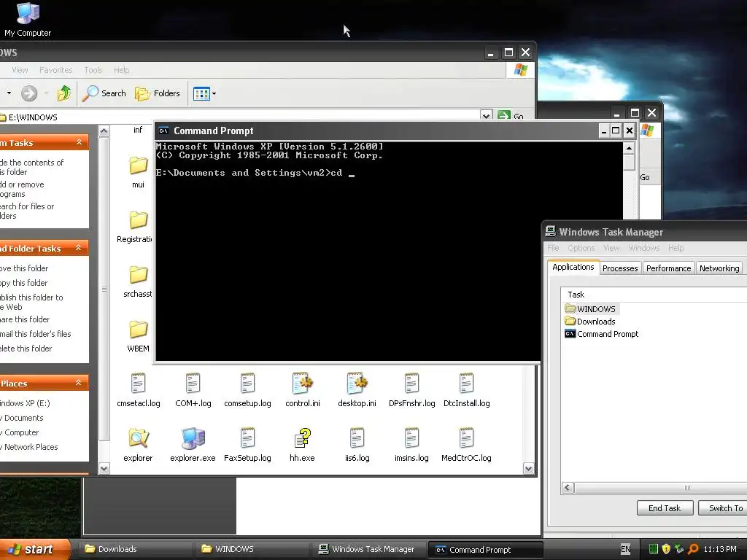Click EN language indicator in taskbar

coord(625,549)
